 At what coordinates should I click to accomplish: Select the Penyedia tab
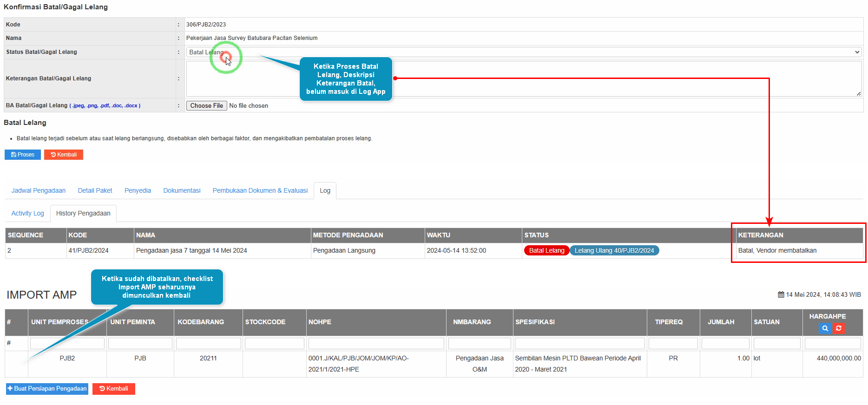pyautogui.click(x=138, y=191)
